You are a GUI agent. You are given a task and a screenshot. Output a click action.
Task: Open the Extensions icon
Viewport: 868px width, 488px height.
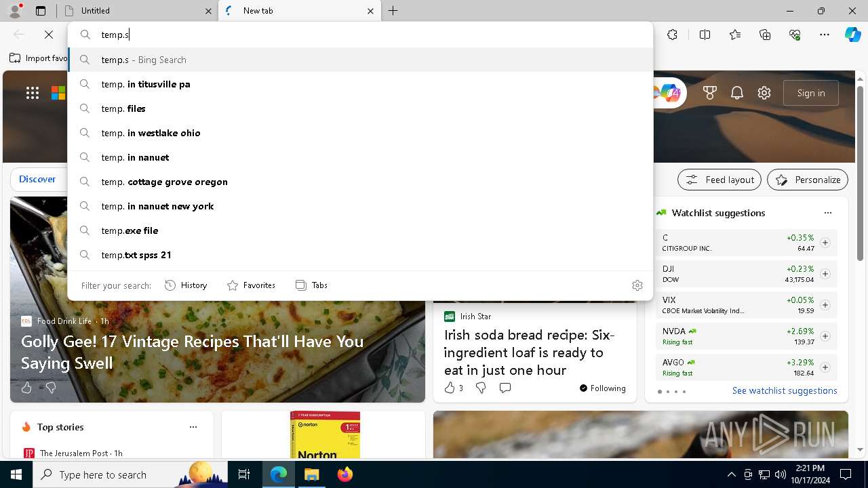point(672,35)
